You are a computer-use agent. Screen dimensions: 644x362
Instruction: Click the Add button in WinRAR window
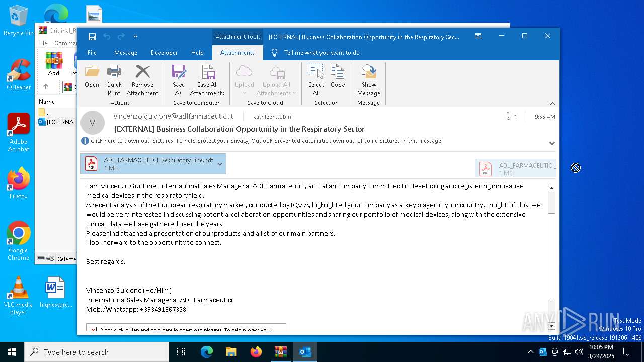[54, 64]
